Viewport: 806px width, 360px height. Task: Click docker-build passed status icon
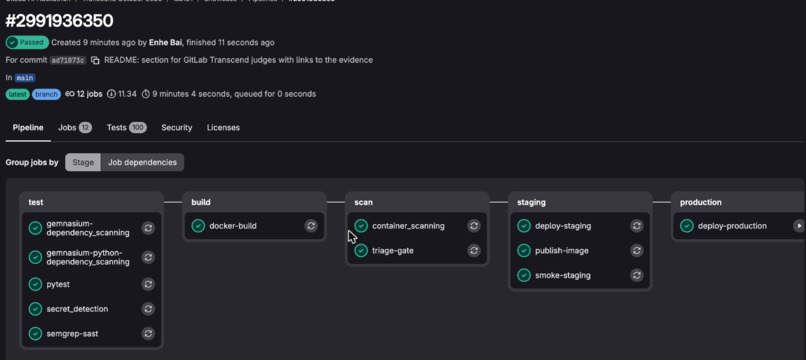click(198, 226)
